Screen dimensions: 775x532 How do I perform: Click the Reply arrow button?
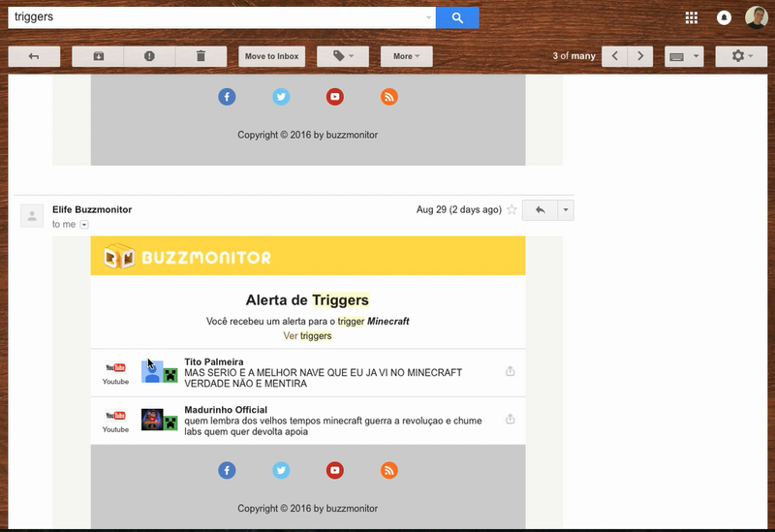pyautogui.click(x=540, y=210)
